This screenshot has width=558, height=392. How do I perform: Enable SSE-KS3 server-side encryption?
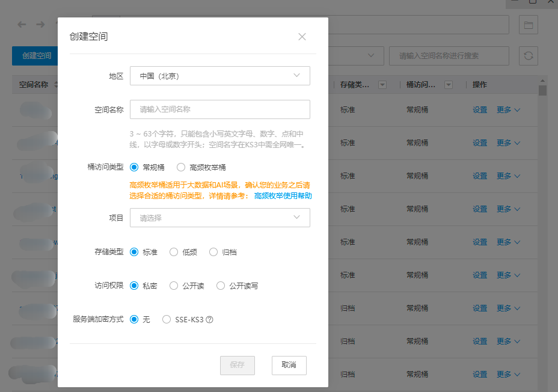click(x=167, y=320)
